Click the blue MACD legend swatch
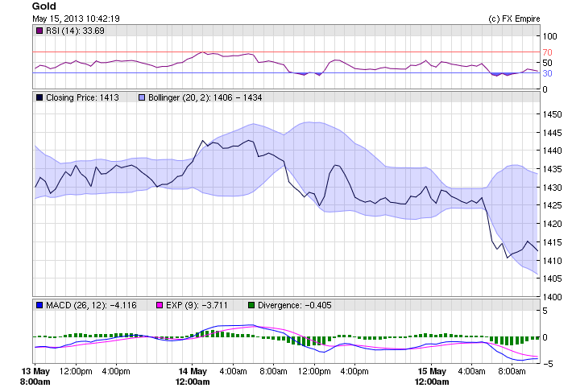The image size is (572, 392). point(39,305)
